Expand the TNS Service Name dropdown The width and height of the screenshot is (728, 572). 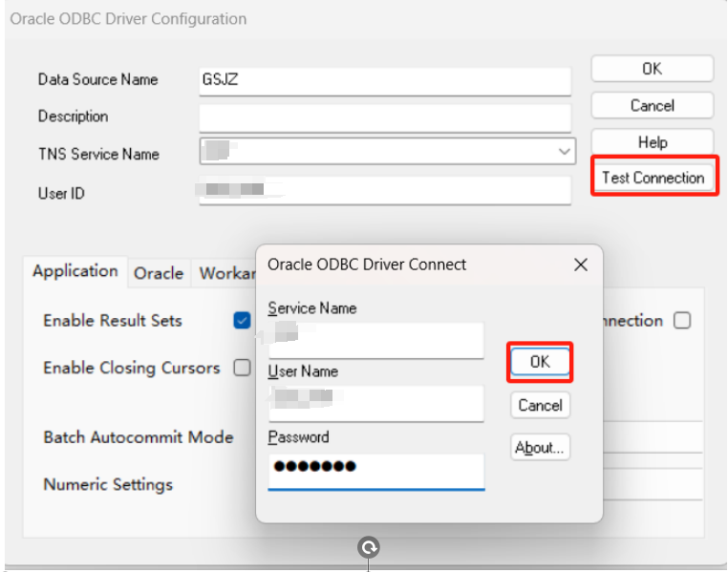click(x=564, y=151)
